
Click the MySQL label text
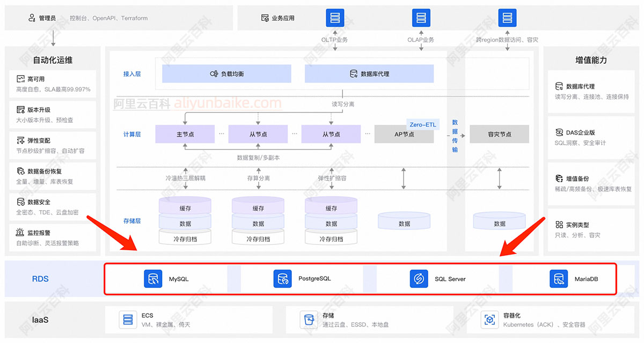coord(179,279)
